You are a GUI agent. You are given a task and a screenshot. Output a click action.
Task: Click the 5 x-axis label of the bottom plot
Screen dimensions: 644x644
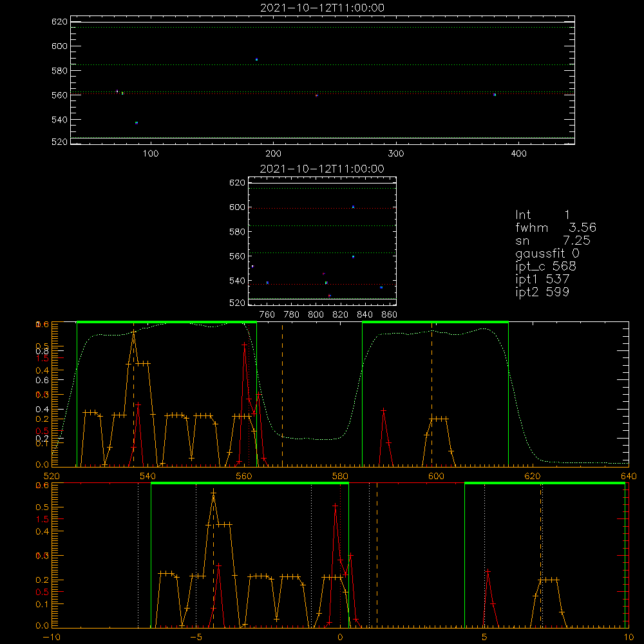point(485,638)
